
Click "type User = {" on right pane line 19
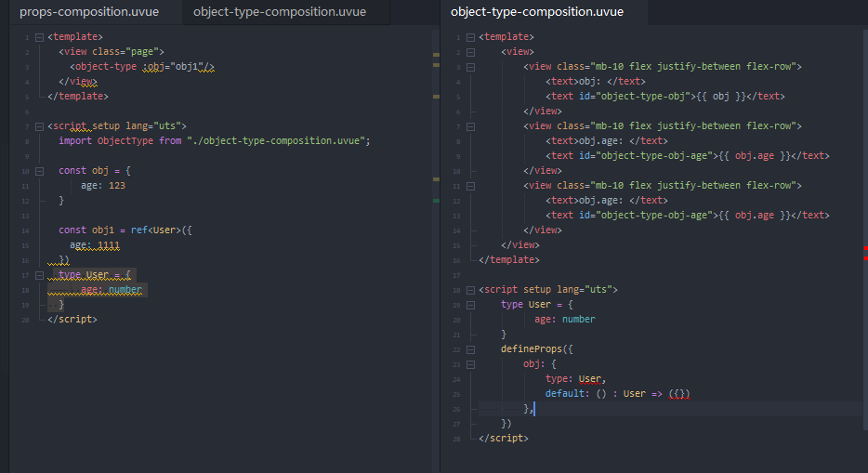coord(537,304)
